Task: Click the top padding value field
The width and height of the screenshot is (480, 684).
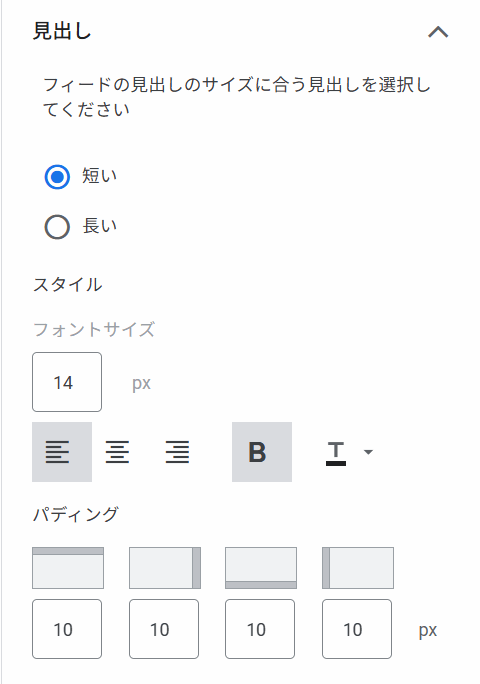Action: click(x=67, y=629)
